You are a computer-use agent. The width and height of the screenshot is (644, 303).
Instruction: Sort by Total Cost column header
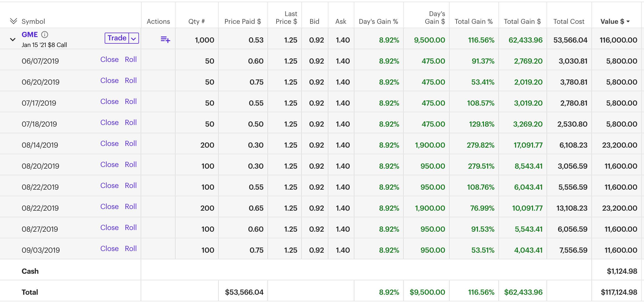(569, 21)
